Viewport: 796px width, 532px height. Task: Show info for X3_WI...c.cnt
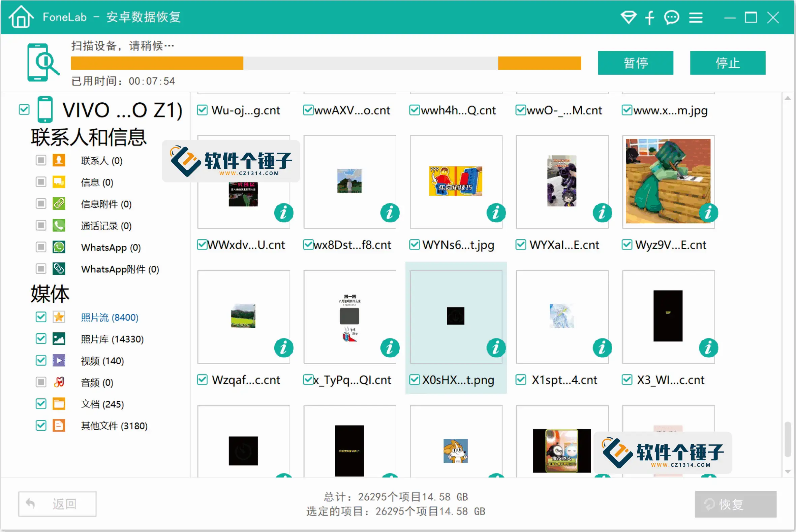point(709,348)
